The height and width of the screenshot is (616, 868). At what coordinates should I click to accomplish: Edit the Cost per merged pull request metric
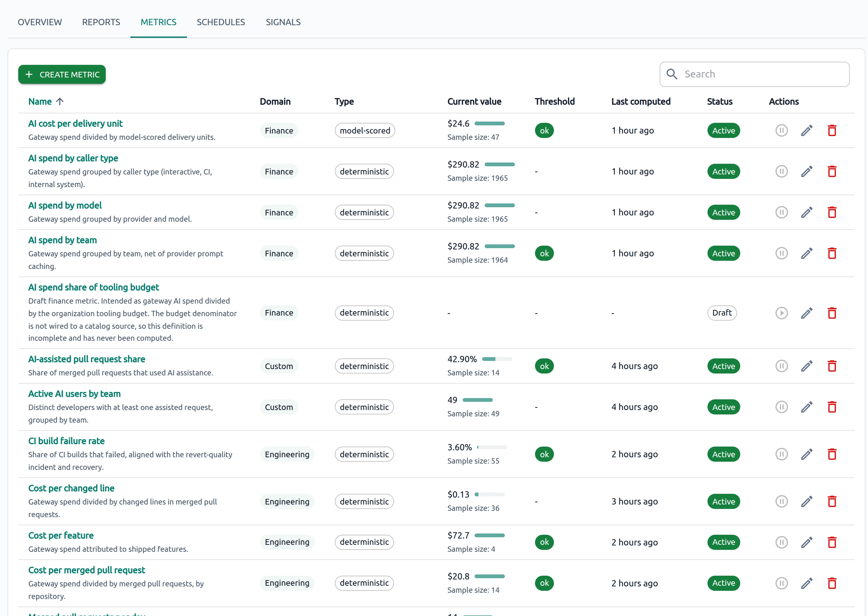[807, 583]
